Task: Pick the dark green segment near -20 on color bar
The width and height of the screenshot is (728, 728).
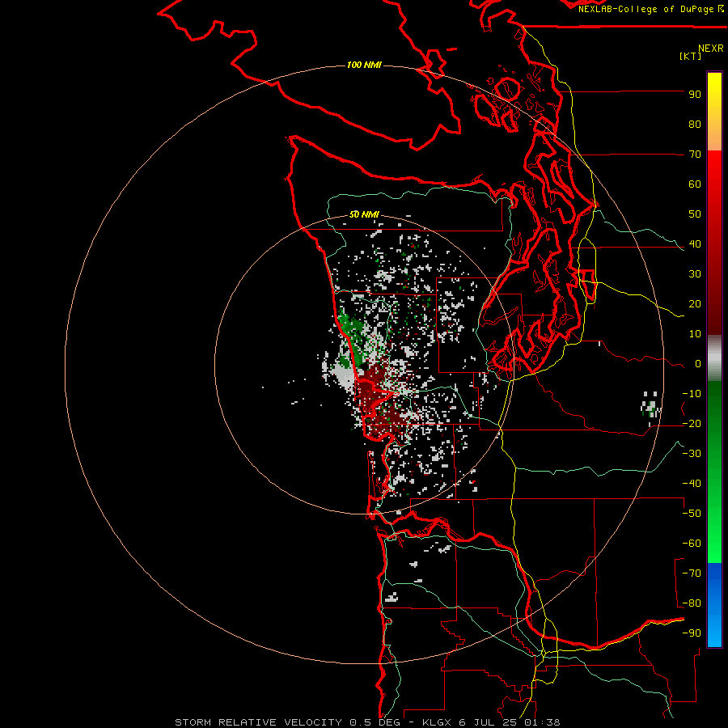Action: [x=714, y=418]
